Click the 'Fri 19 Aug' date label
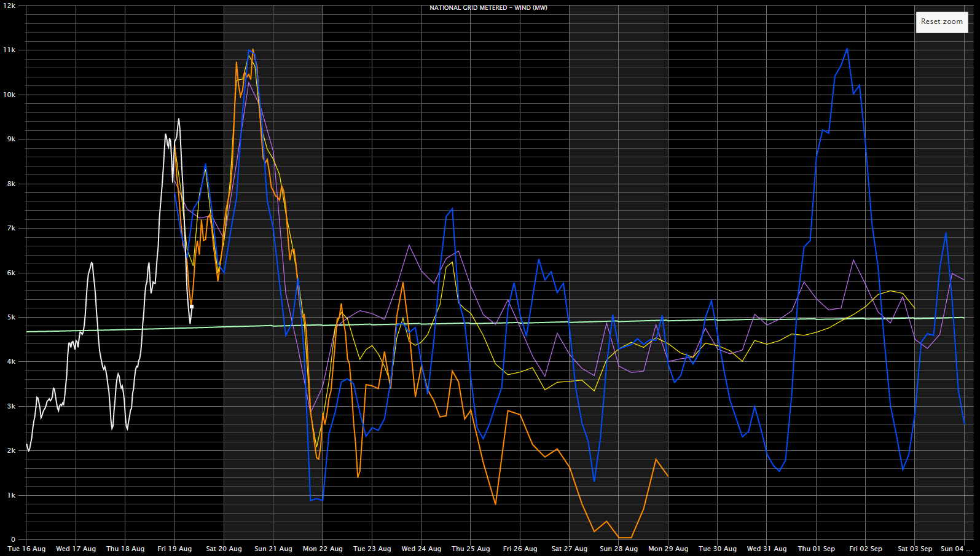Image resolution: width=980 pixels, height=556 pixels. [x=174, y=549]
